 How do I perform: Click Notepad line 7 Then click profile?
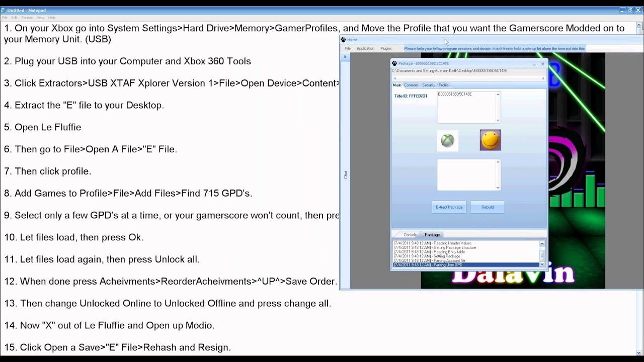[47, 171]
